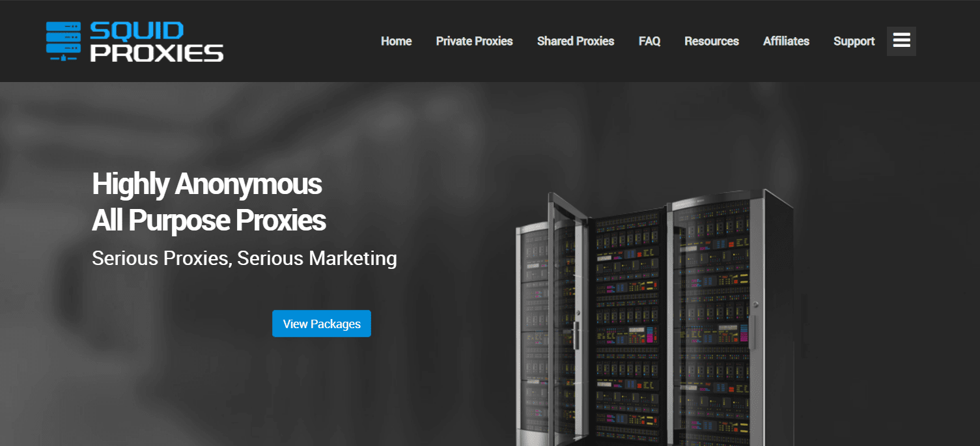Click the dark header bar beside the logo
Screen dimensions: 980x446
300,41
